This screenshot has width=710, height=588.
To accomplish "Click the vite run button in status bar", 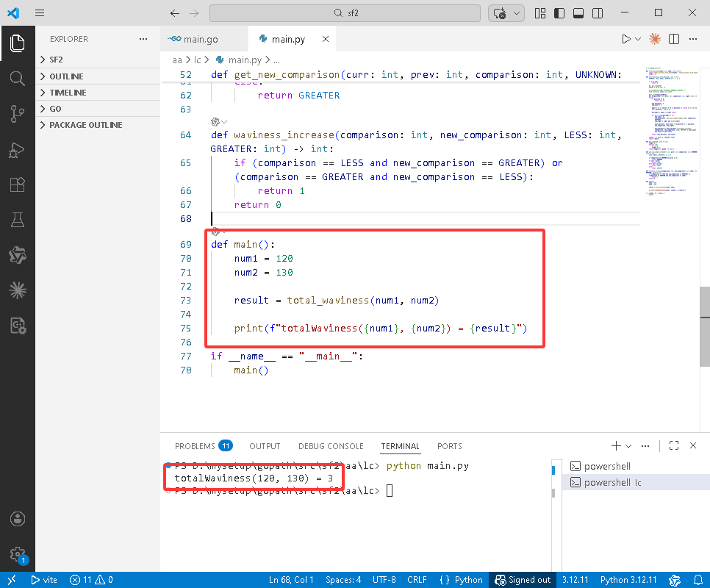I will pyautogui.click(x=44, y=580).
